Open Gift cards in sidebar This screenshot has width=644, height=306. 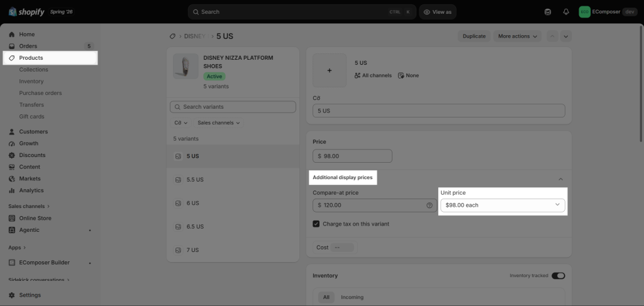click(x=31, y=116)
